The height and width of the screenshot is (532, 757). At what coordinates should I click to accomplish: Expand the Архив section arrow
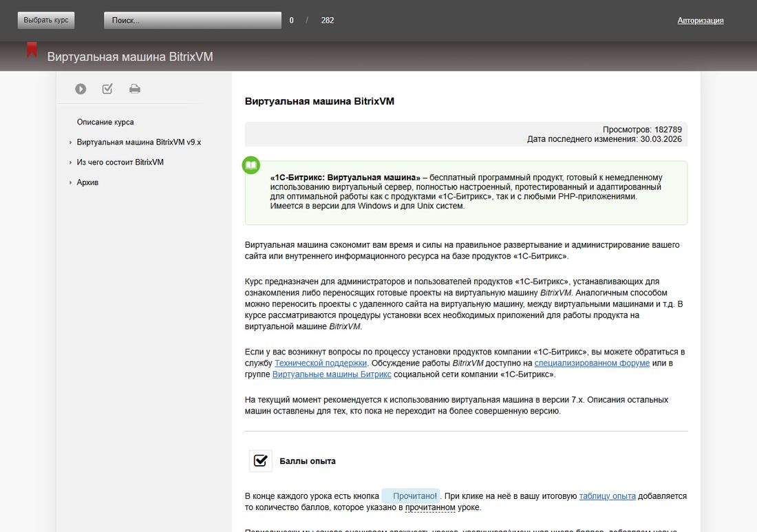[70, 182]
